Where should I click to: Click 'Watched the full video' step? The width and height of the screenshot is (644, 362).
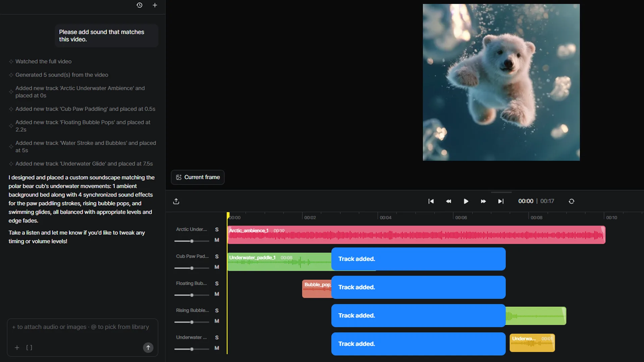tap(43, 61)
